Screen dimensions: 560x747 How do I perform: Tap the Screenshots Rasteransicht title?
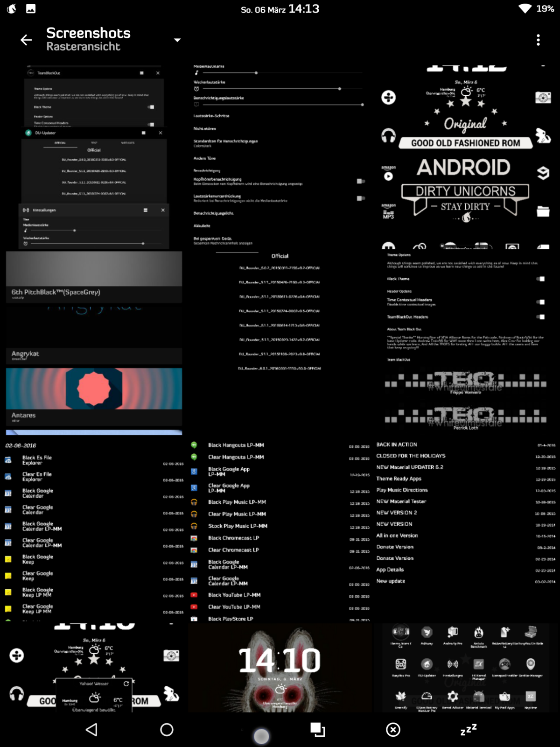pos(88,39)
